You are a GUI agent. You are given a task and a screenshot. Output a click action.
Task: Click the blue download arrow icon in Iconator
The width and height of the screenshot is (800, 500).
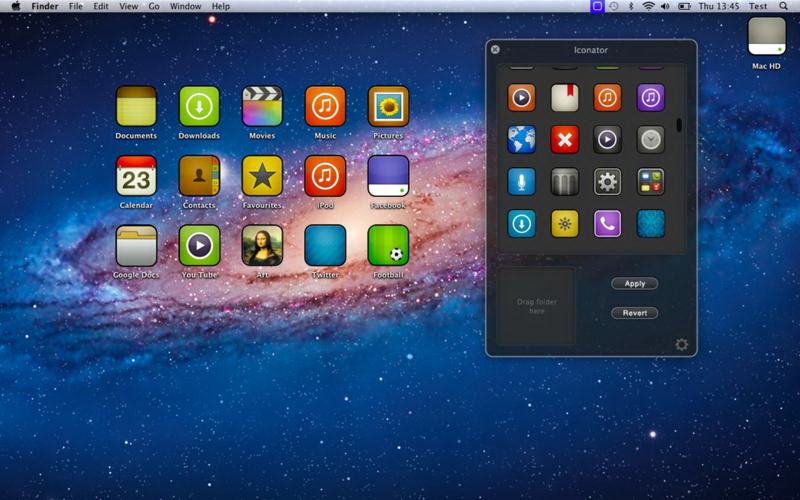tap(522, 223)
